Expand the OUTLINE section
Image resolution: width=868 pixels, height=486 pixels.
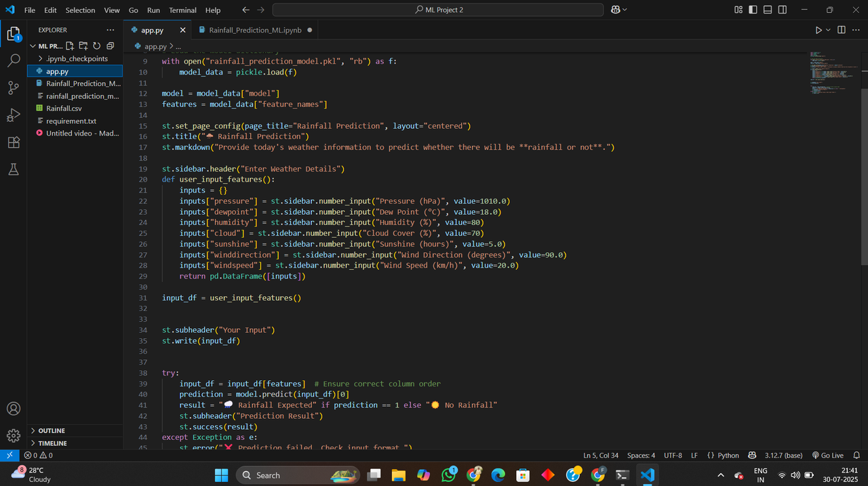75,430
